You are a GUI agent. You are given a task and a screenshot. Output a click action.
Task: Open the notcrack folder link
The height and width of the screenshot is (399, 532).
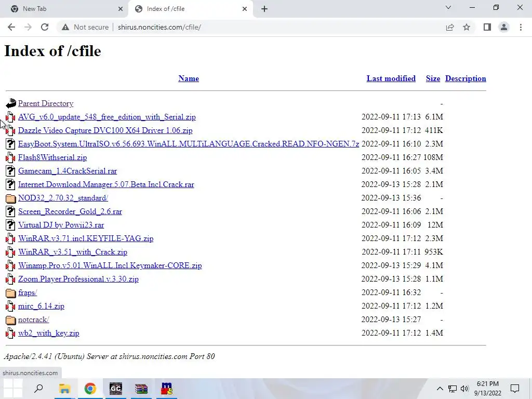pos(34,320)
